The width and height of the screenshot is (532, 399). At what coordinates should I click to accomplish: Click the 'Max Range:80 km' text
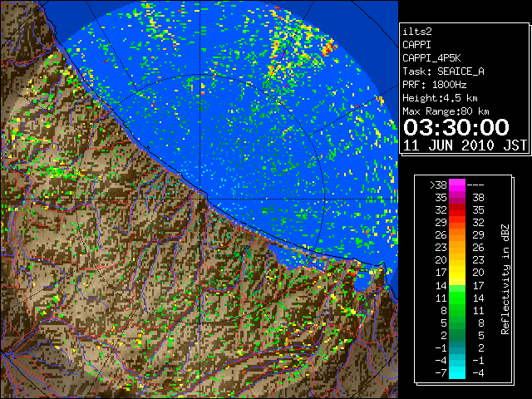point(446,111)
